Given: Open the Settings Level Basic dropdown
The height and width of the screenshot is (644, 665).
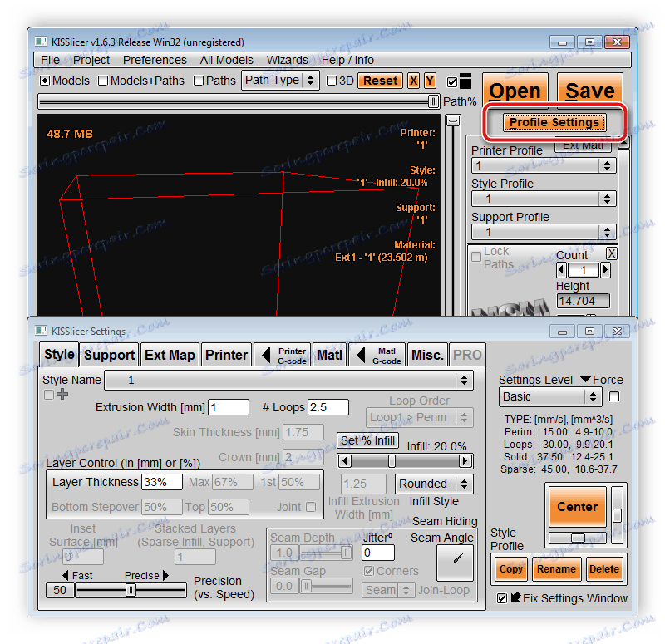Looking at the screenshot, I should pos(550,397).
